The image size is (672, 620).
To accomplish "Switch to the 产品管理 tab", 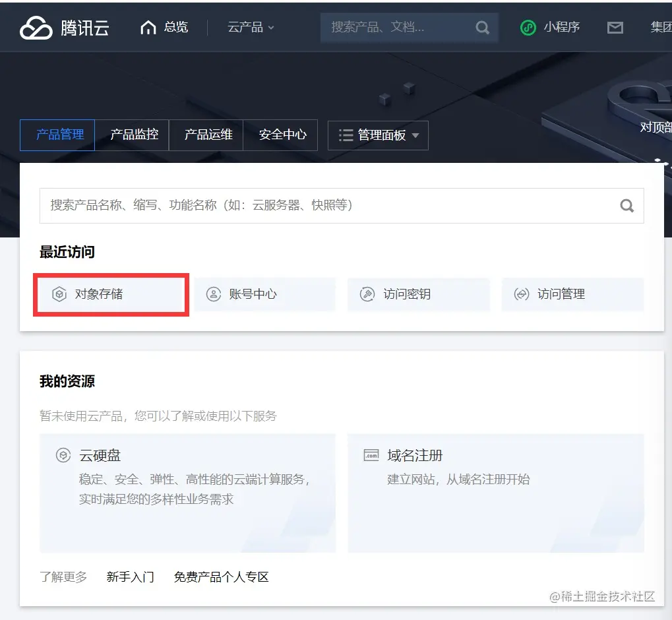I will click(x=57, y=135).
